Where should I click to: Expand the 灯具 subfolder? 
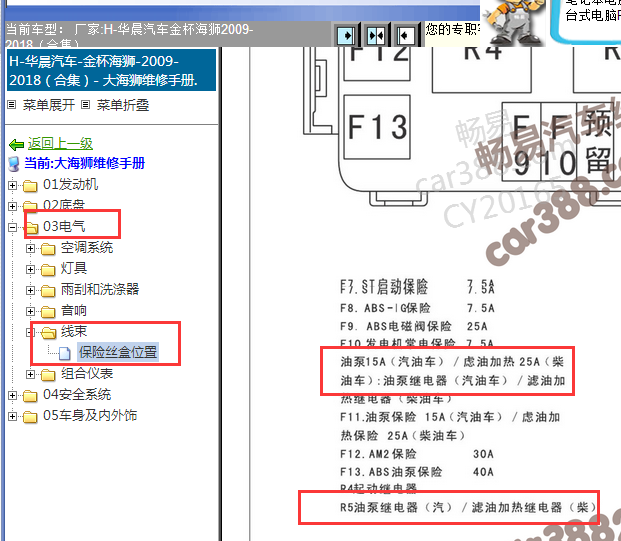30,270
